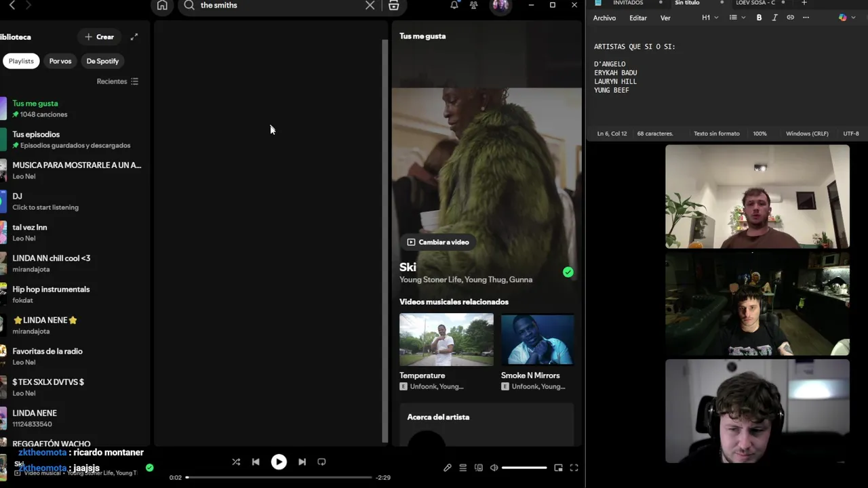This screenshot has width=868, height=488.
Task: Insert a link in Notepad
Action: coord(790,18)
